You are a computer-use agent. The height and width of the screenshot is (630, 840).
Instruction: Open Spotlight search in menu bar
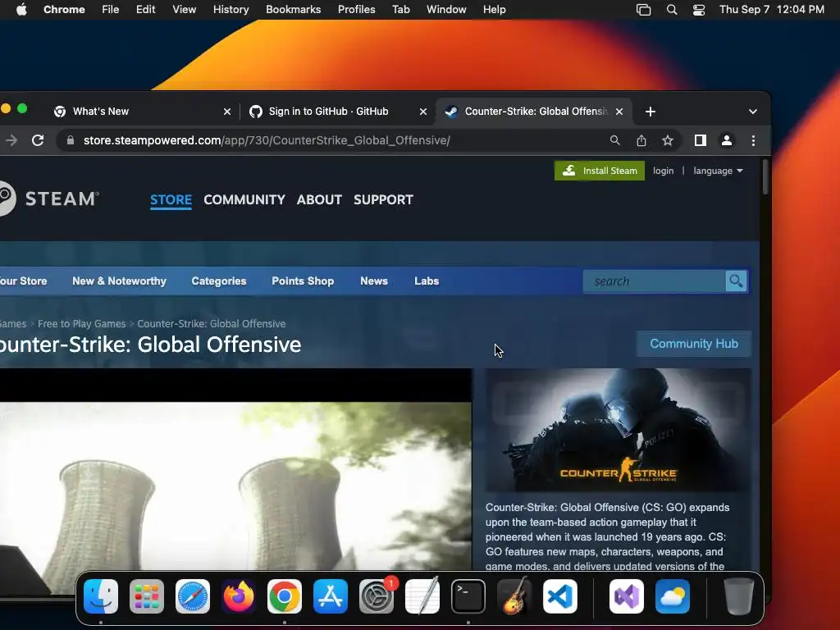tap(671, 9)
